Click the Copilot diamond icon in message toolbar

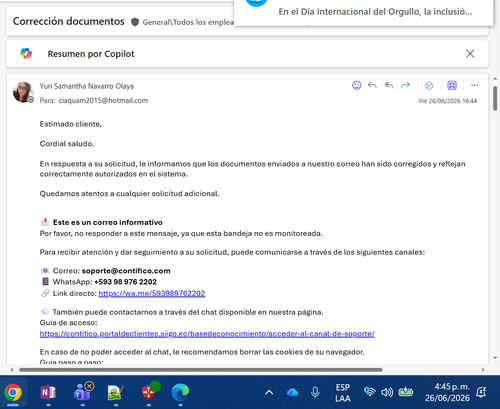coord(429,86)
